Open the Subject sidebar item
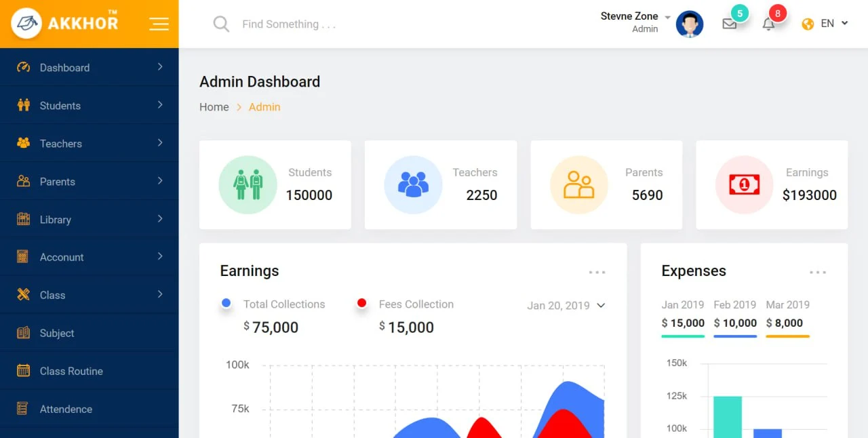 90,333
